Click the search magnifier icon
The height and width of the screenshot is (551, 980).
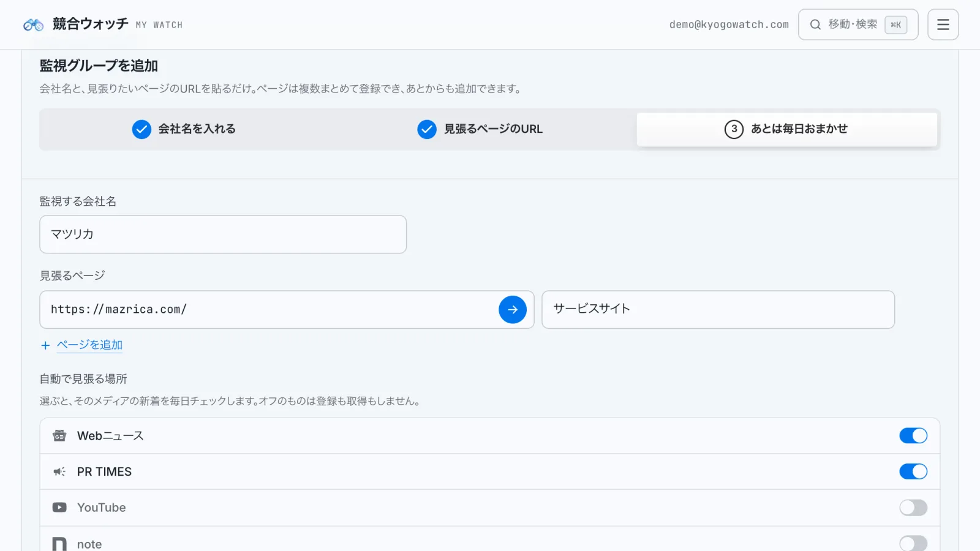(x=815, y=24)
